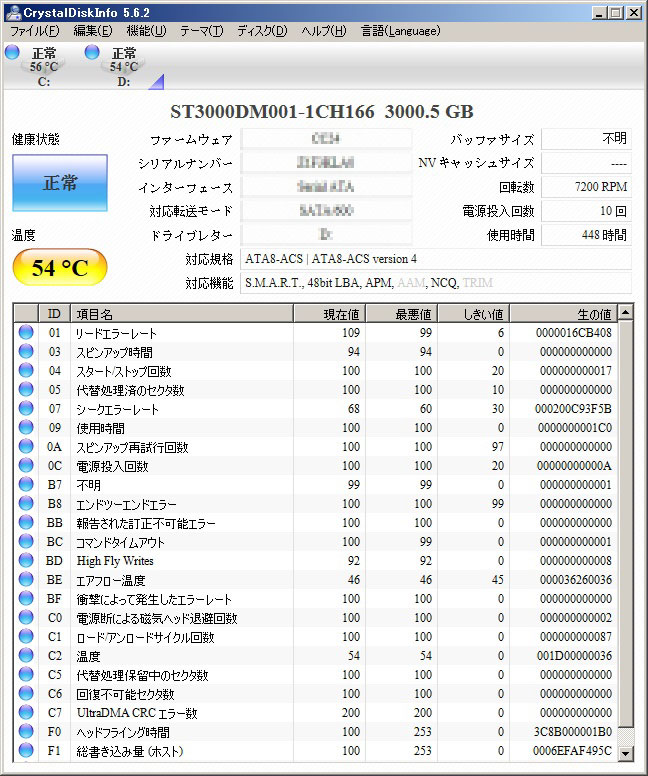Image resolution: width=648 pixels, height=776 pixels.
Task: Click the drive title ST3000DM001-1CH166 3000.5 GB
Action: [x=322, y=111]
